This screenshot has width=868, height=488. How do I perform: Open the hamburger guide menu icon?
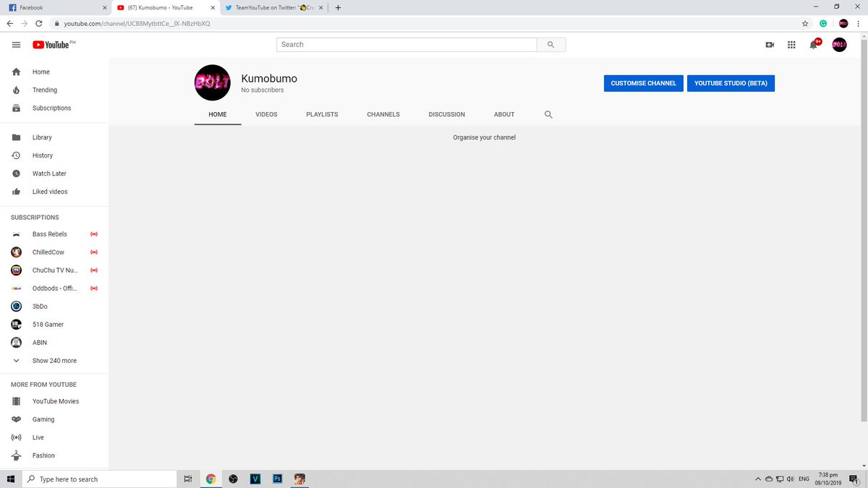16,45
